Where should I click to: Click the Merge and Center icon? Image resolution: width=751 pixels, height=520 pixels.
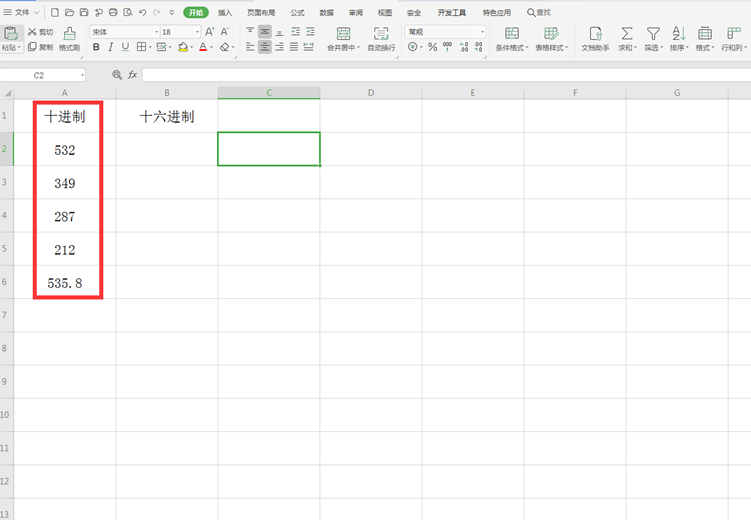point(343,33)
